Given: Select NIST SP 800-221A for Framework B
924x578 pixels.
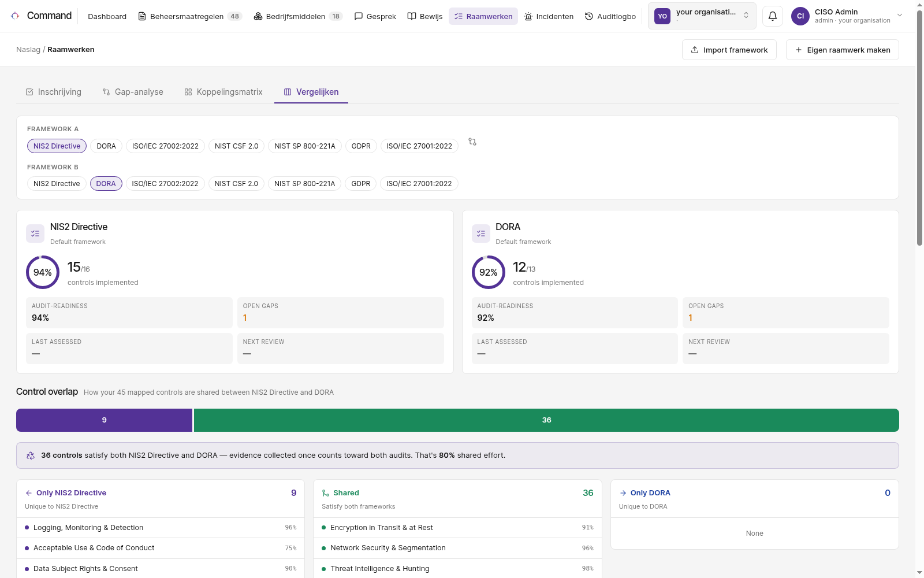Looking at the screenshot, I should pyautogui.click(x=305, y=184).
